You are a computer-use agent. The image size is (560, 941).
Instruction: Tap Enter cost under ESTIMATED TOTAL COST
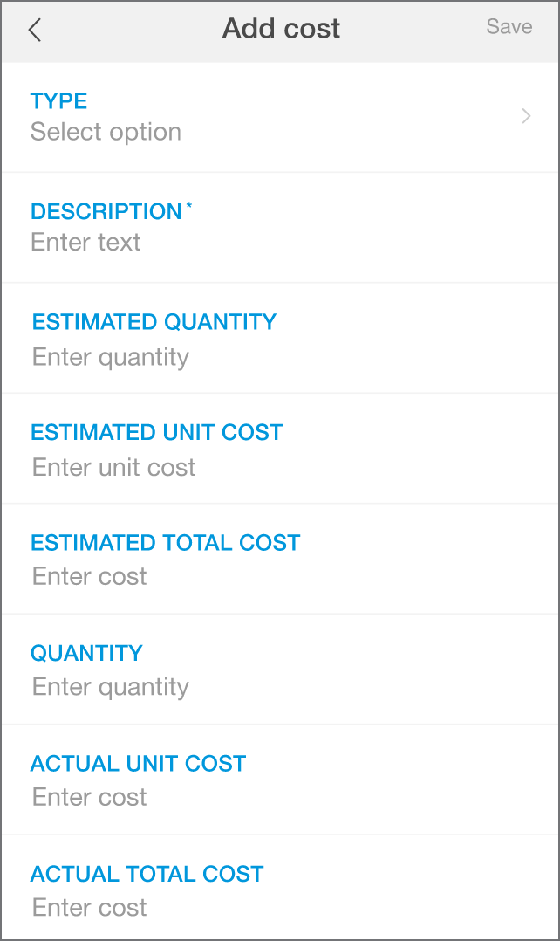(89, 576)
